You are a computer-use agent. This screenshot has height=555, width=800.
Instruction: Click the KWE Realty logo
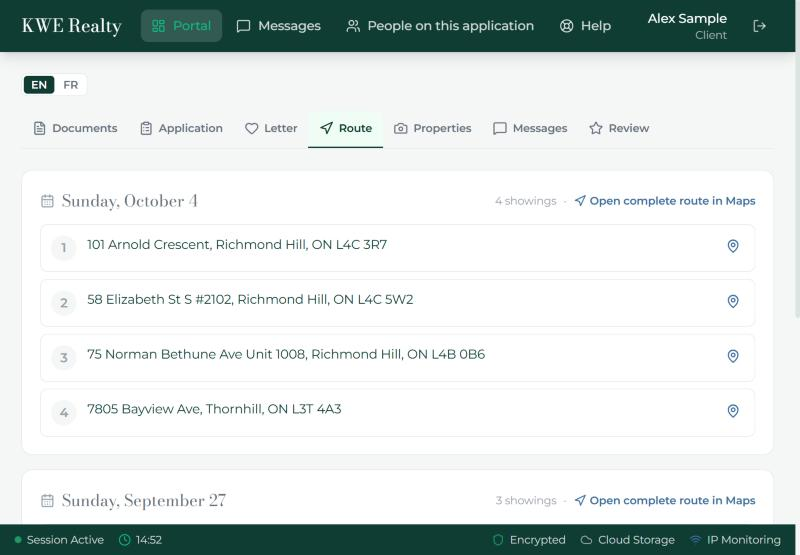tap(71, 26)
